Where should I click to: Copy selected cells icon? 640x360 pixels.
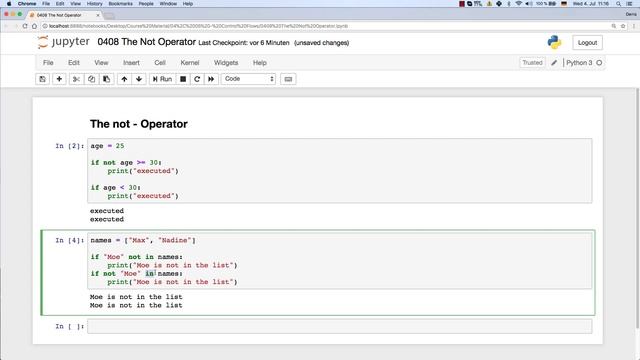click(x=91, y=79)
